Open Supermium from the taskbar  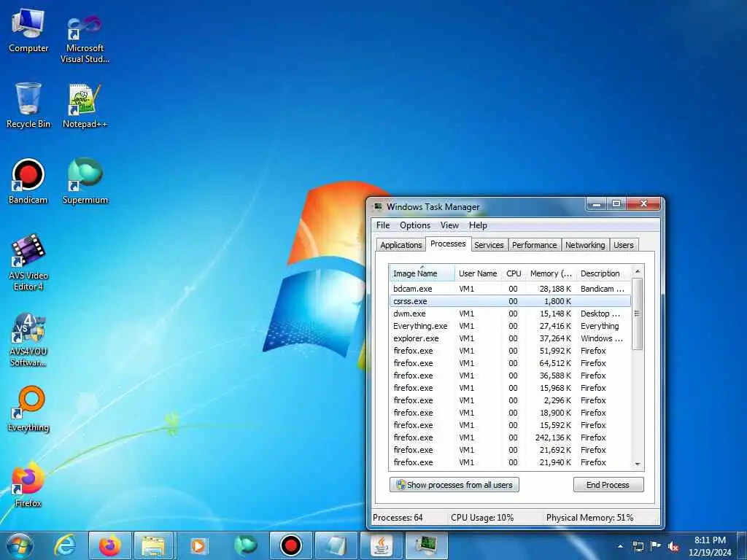[245, 545]
